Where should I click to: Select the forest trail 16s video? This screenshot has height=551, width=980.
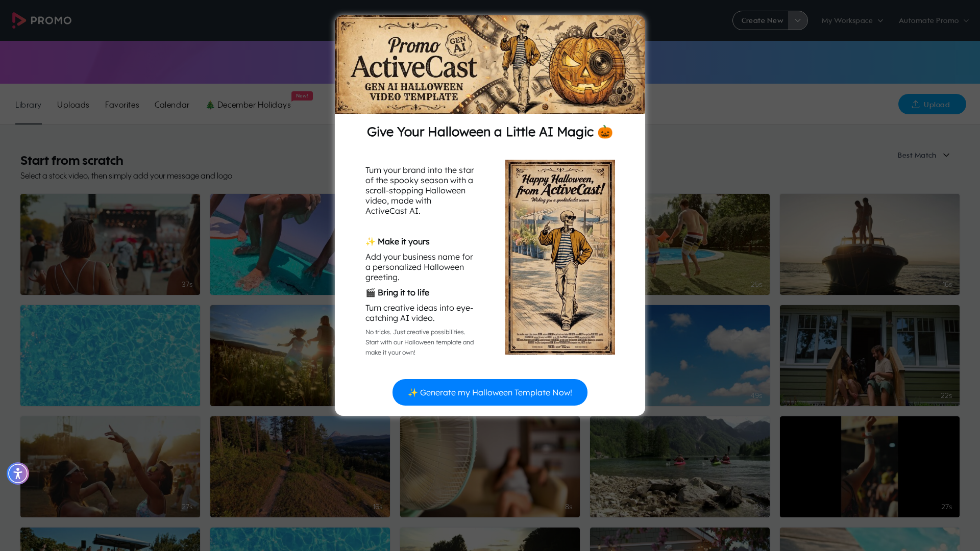300,467
